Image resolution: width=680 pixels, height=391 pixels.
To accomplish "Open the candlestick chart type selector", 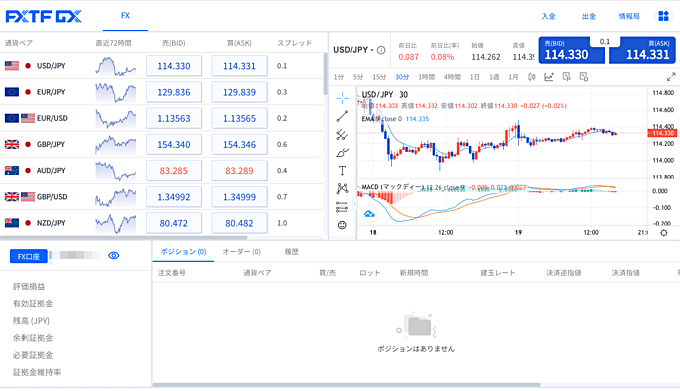I will (532, 77).
